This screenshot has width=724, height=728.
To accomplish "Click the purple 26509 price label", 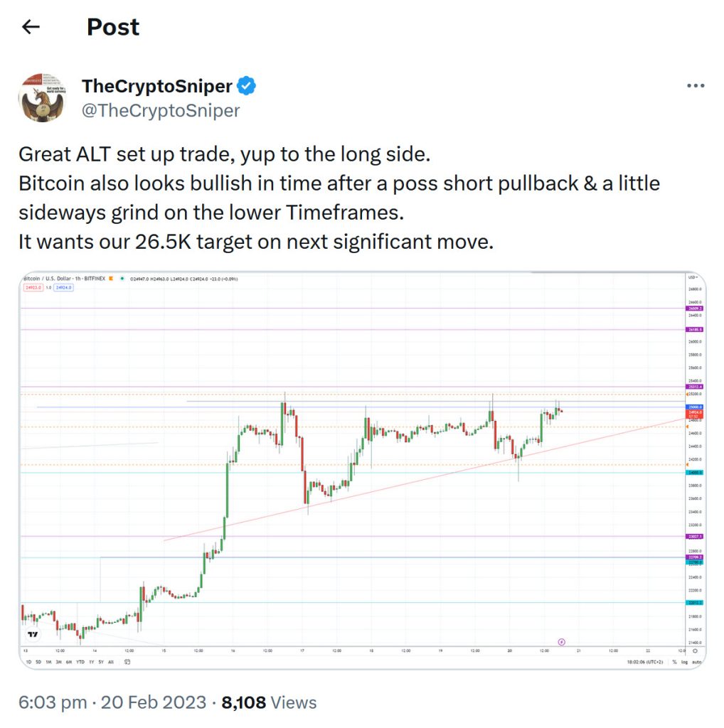I will [695, 309].
